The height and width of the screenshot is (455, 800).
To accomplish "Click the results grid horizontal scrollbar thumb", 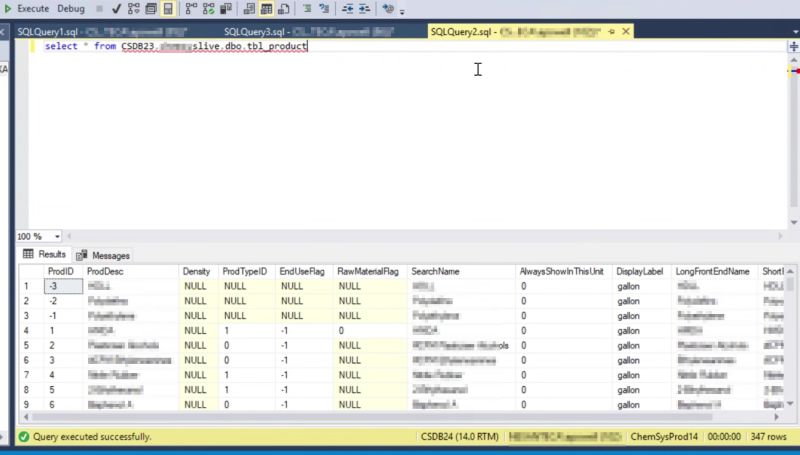I will (x=372, y=417).
